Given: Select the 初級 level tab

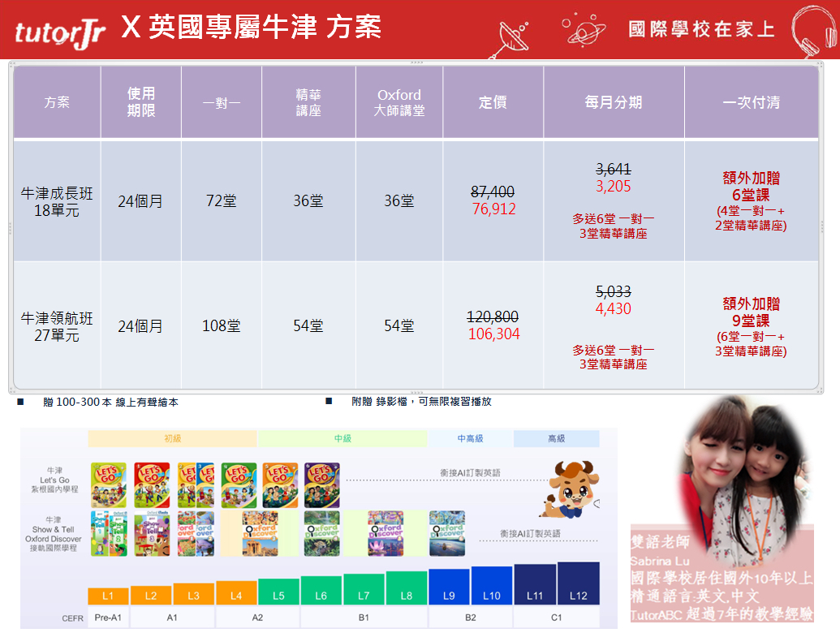Looking at the screenshot, I should click(172, 438).
